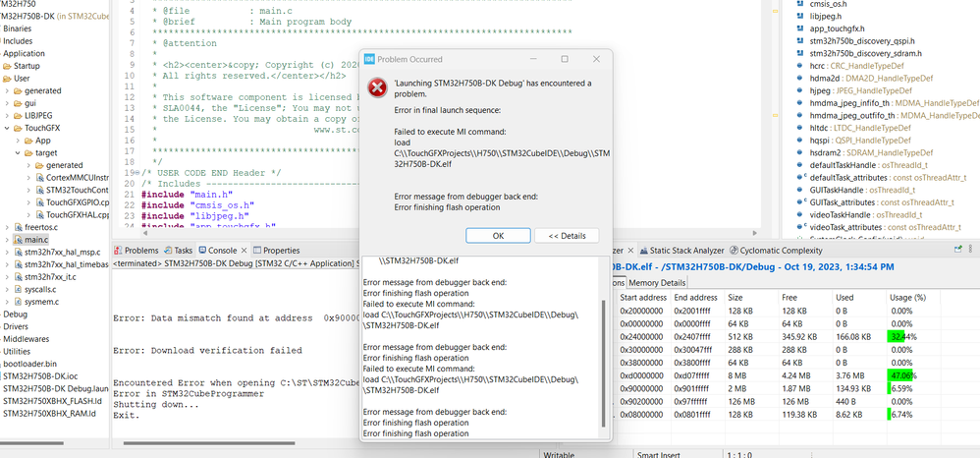Image resolution: width=980 pixels, height=458 pixels.
Task: Click the folder icon beside gui in the project tree
Action: 18,102
